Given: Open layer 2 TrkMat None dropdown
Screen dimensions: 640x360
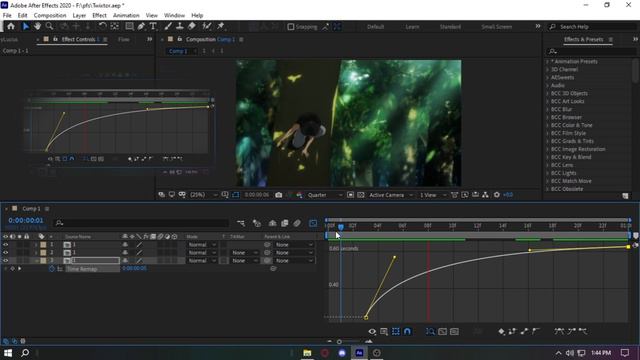Looking at the screenshot, I should coord(244,253).
